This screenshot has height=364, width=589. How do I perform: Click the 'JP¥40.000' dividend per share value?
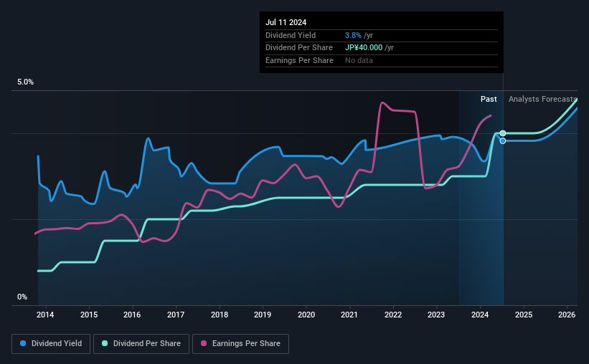click(x=364, y=48)
